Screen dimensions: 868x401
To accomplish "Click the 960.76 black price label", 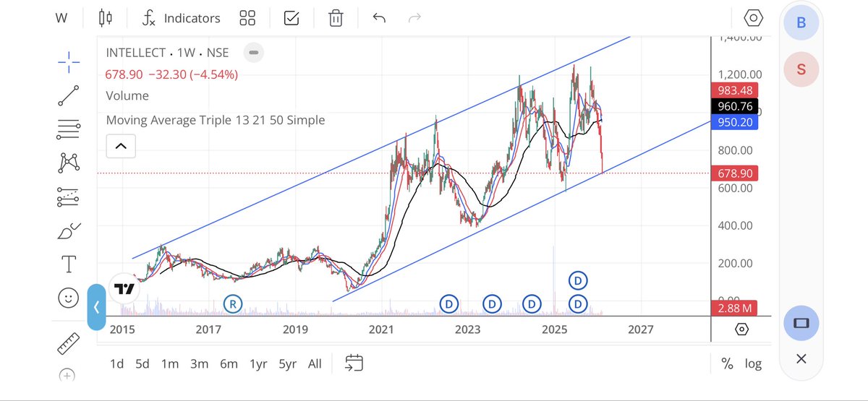I will 736,106.
